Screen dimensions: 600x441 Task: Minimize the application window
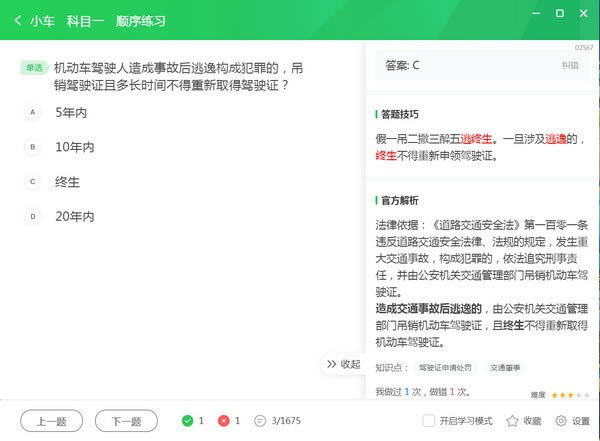point(536,13)
